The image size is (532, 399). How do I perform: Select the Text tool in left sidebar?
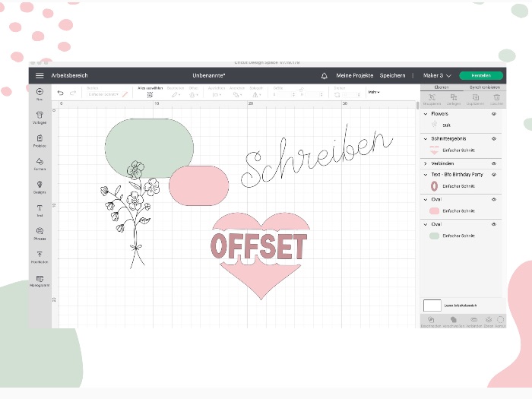pyautogui.click(x=40, y=208)
